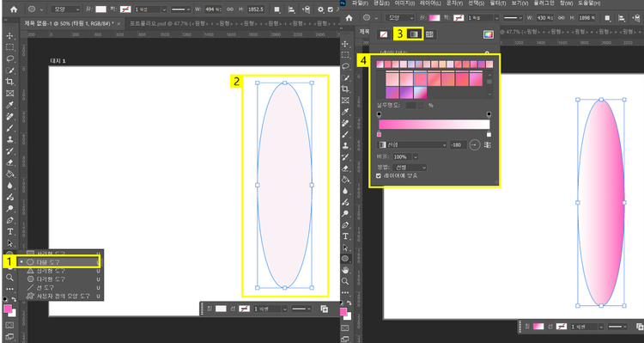This screenshot has width=644, height=343.
Task: Open gear settings icon in left options bar
Action: 320,9
